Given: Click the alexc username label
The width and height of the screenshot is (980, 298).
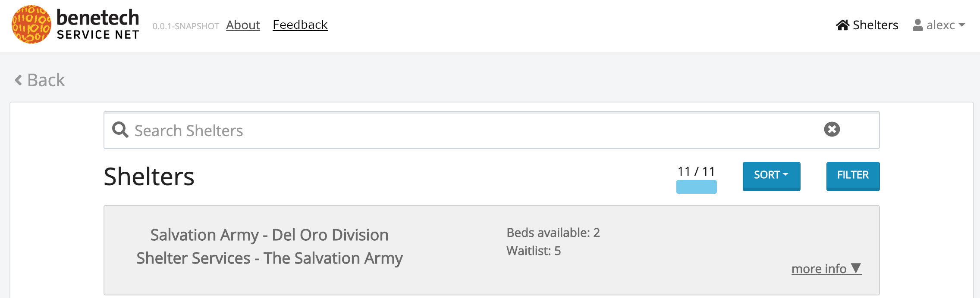Looking at the screenshot, I should [940, 25].
